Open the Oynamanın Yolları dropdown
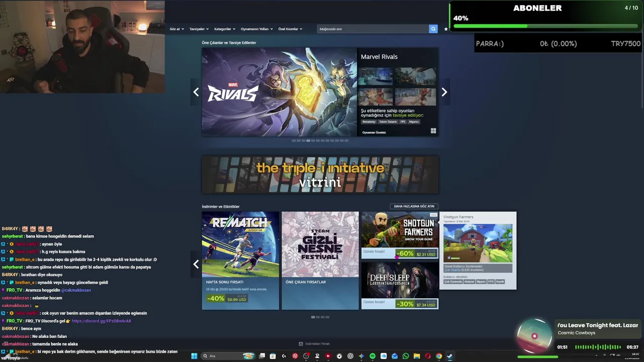The height and width of the screenshot is (362, 644). pos(257,29)
